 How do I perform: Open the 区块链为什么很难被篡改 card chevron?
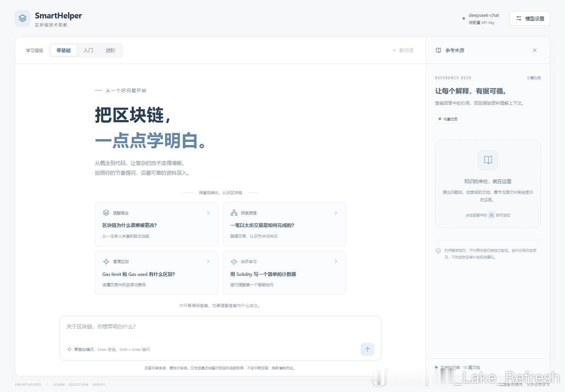pos(208,213)
